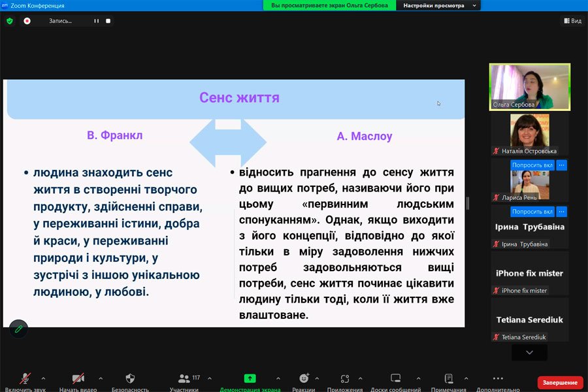Click green Демонстрация экрана share button
The width and height of the screenshot is (588, 392).
point(250,382)
